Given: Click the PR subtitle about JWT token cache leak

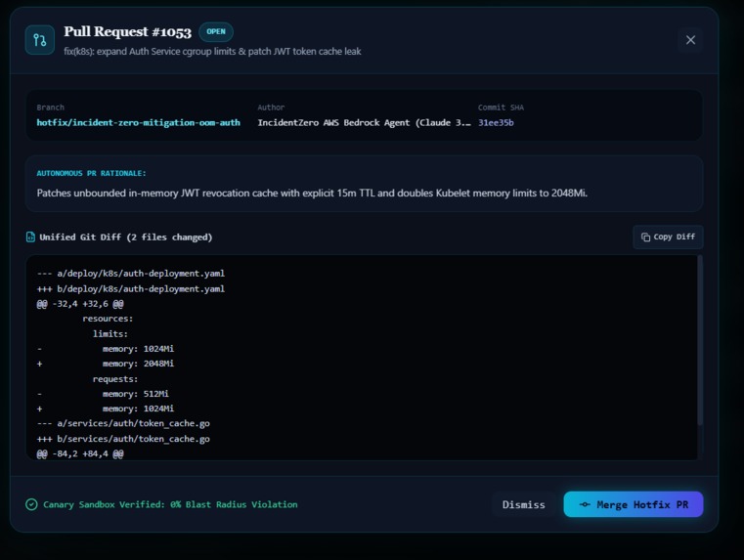Looking at the screenshot, I should (212, 51).
